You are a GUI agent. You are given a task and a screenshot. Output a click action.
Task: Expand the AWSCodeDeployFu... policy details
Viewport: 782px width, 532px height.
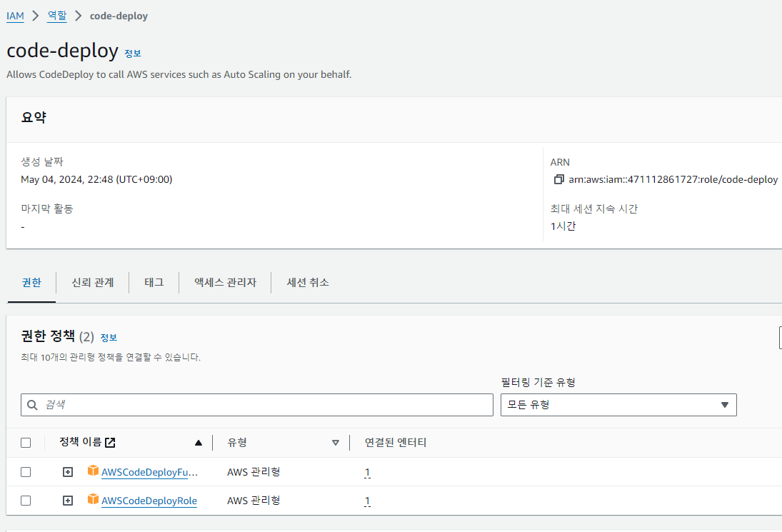[x=68, y=472]
